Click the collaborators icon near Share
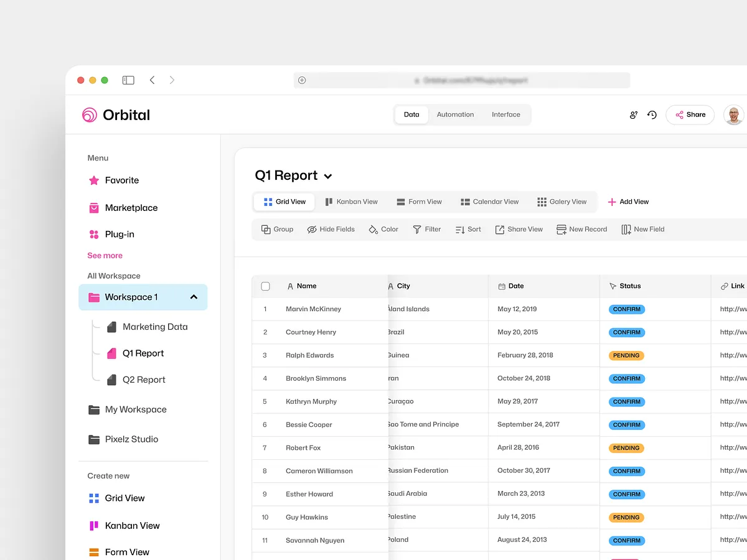This screenshot has width=747, height=560. click(633, 114)
